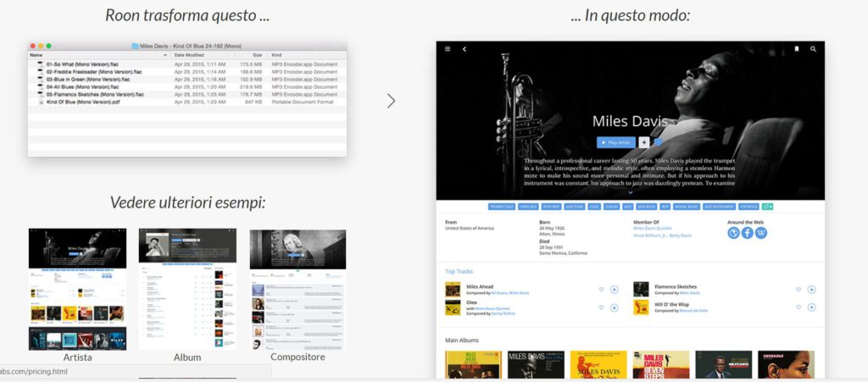Click the plus icon for Oleo
Screen dimensions: 868x382
point(614,307)
